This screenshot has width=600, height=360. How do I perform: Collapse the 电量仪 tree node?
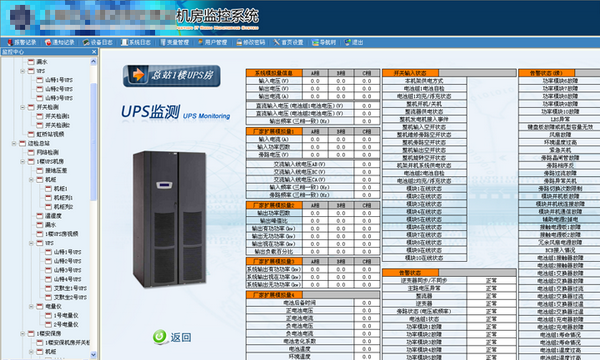(x=31, y=306)
